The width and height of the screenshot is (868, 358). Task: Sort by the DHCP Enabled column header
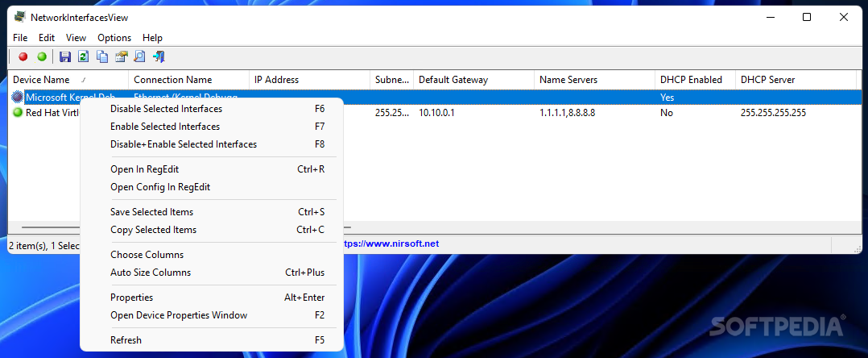(696, 80)
